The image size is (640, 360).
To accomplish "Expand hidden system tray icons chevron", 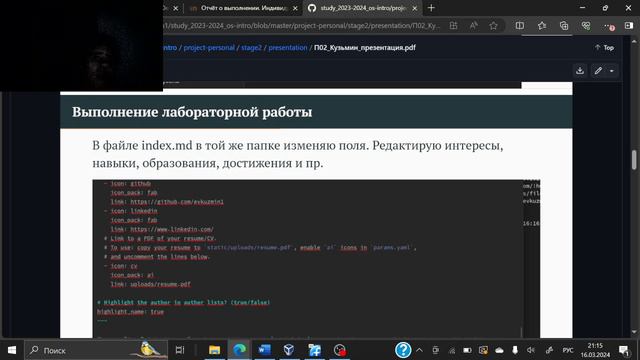I will pyautogui.click(x=419, y=350).
